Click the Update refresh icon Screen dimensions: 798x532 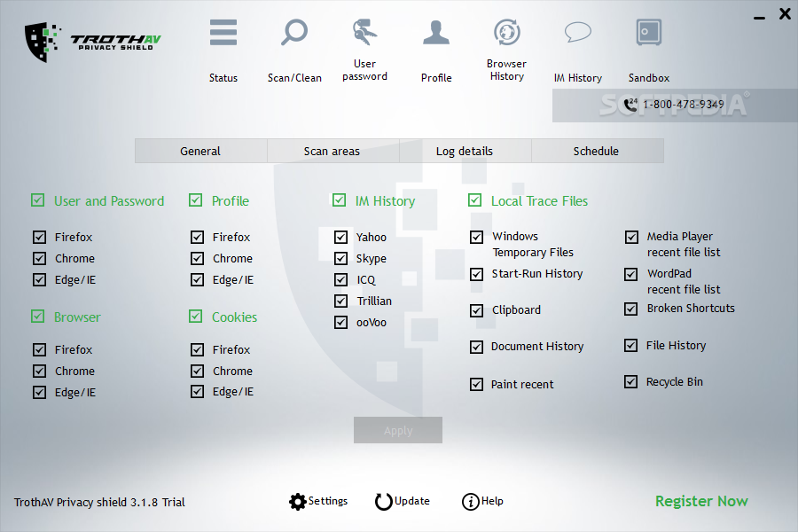(x=384, y=502)
